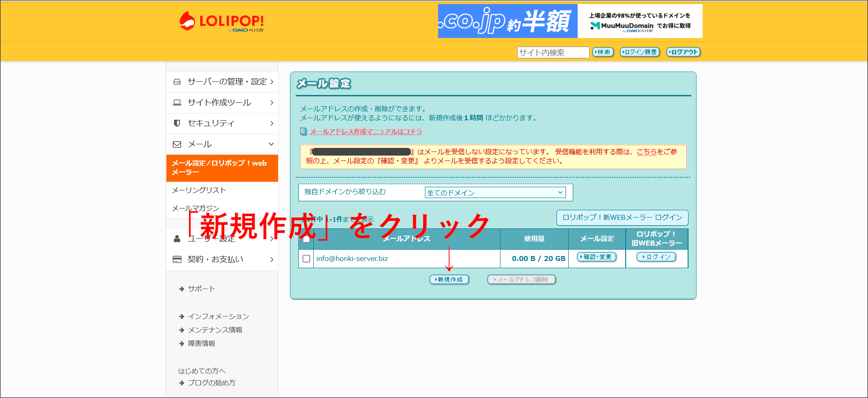This screenshot has width=868, height=398.
Task: Click the arrow icon beside メンテナンス情報
Action: tap(181, 330)
